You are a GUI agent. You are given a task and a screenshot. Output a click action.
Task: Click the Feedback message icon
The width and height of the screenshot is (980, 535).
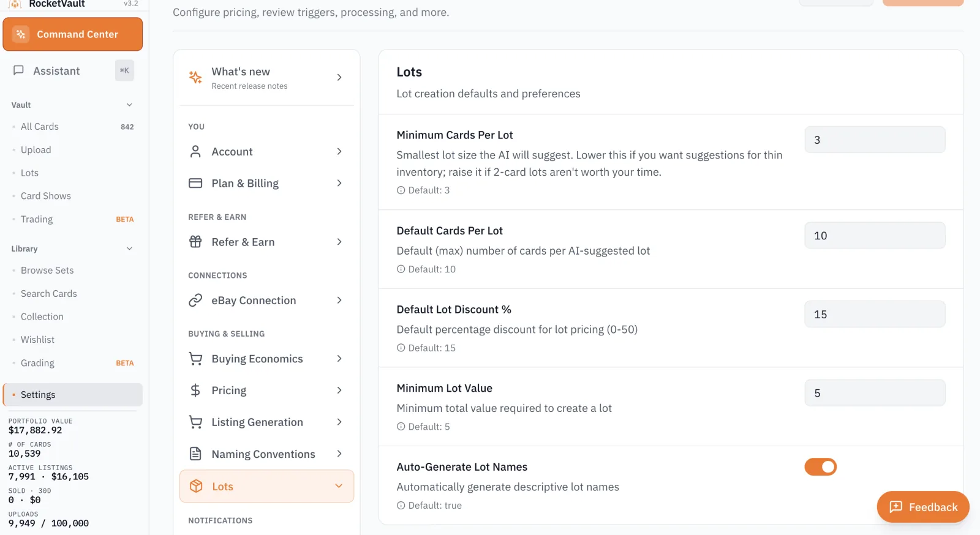[896, 507]
